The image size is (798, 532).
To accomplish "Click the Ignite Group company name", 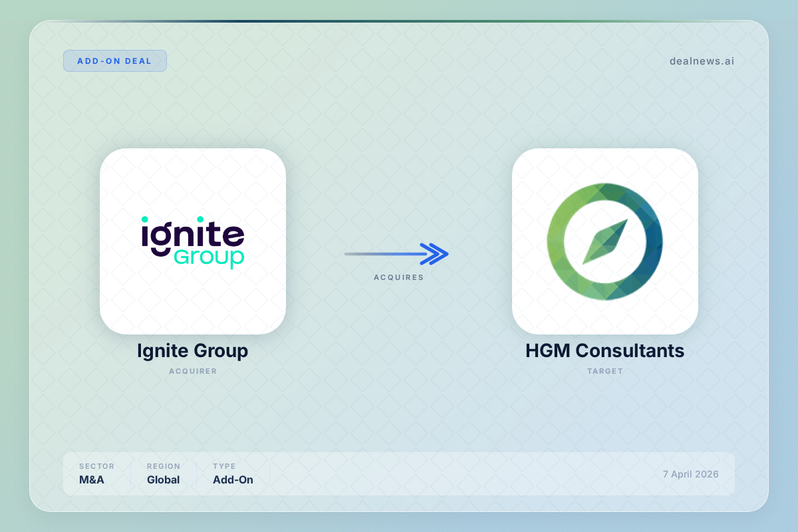I will [193, 350].
